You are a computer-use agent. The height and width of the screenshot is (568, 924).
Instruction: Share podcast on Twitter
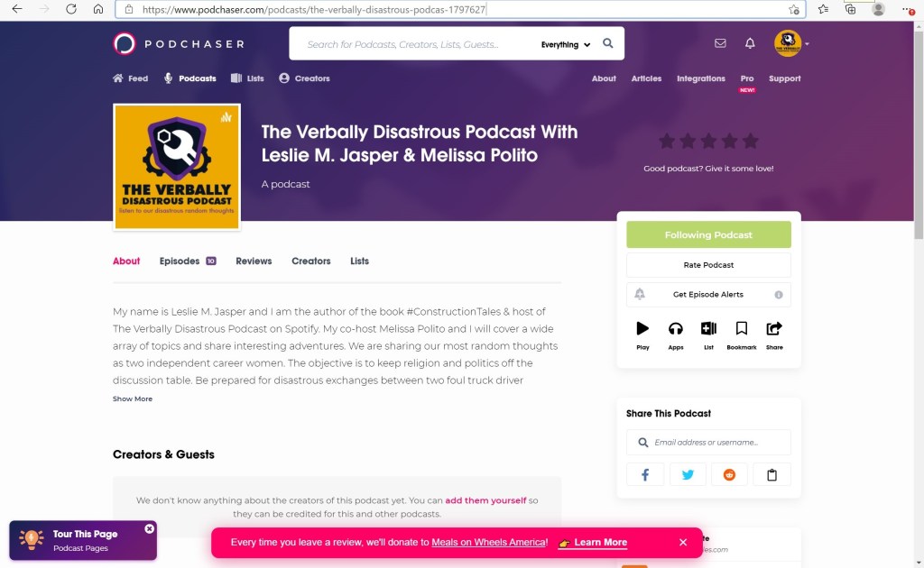point(688,474)
